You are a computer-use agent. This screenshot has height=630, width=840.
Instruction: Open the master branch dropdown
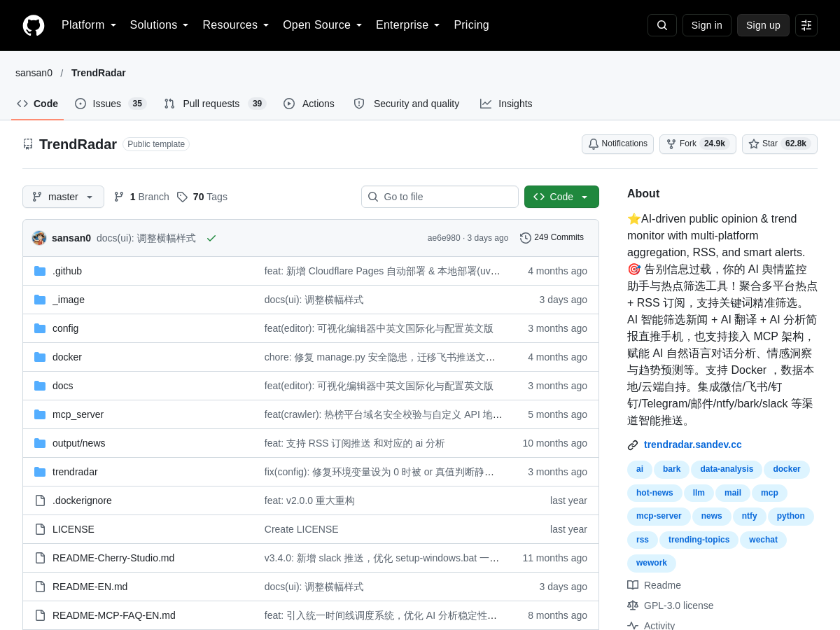(63, 197)
